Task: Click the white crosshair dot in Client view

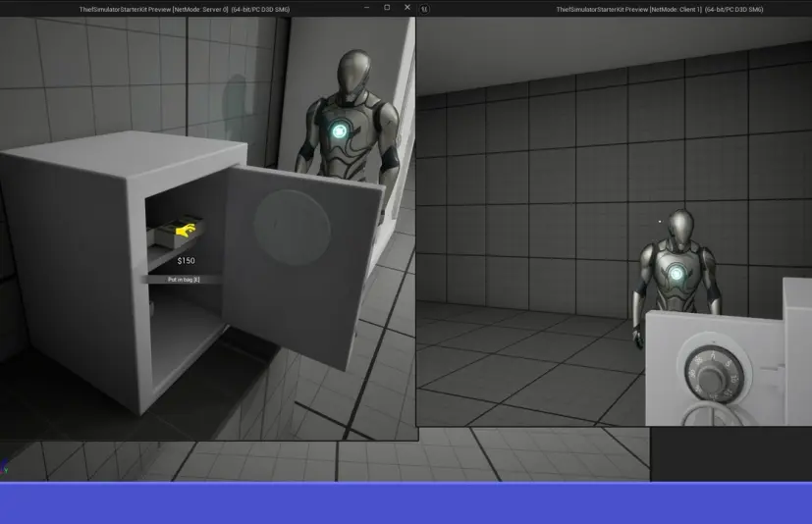Action: pos(660,222)
